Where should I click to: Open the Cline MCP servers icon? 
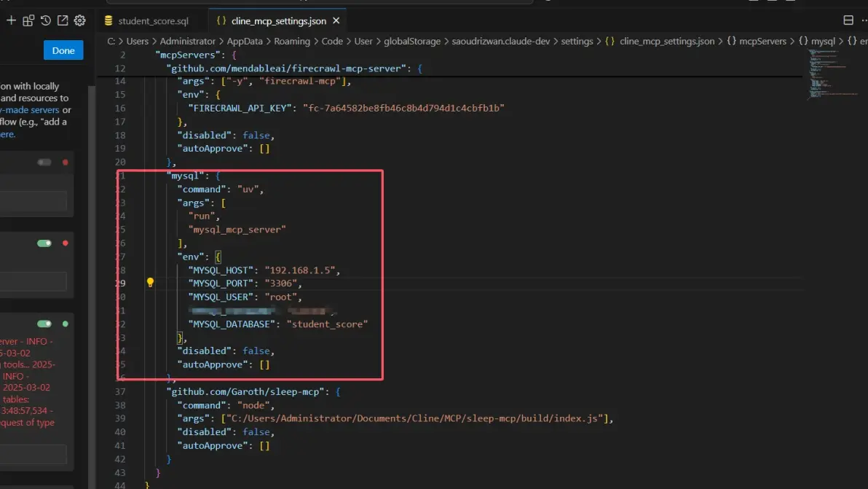tap(28, 21)
